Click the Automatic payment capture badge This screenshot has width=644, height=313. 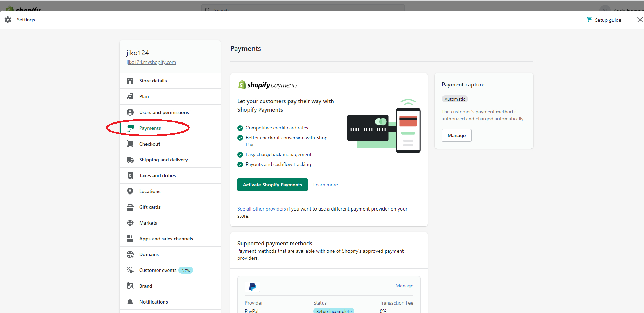(x=455, y=99)
